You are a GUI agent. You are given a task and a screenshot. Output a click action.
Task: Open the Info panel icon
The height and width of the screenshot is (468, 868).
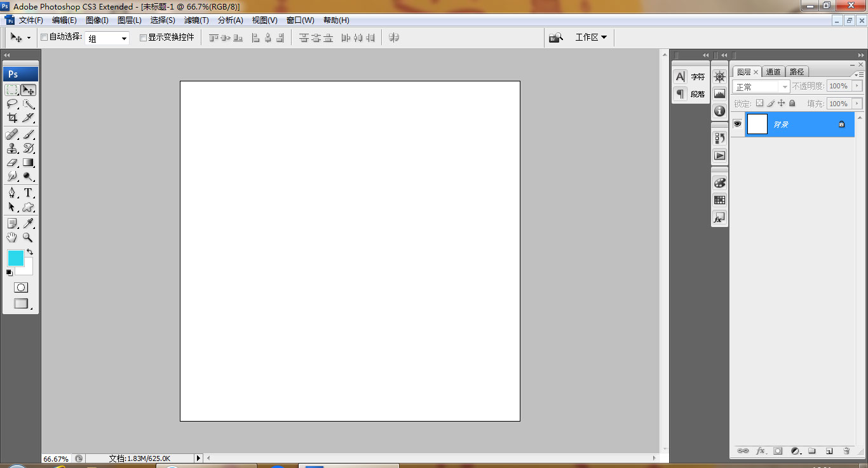coord(719,111)
